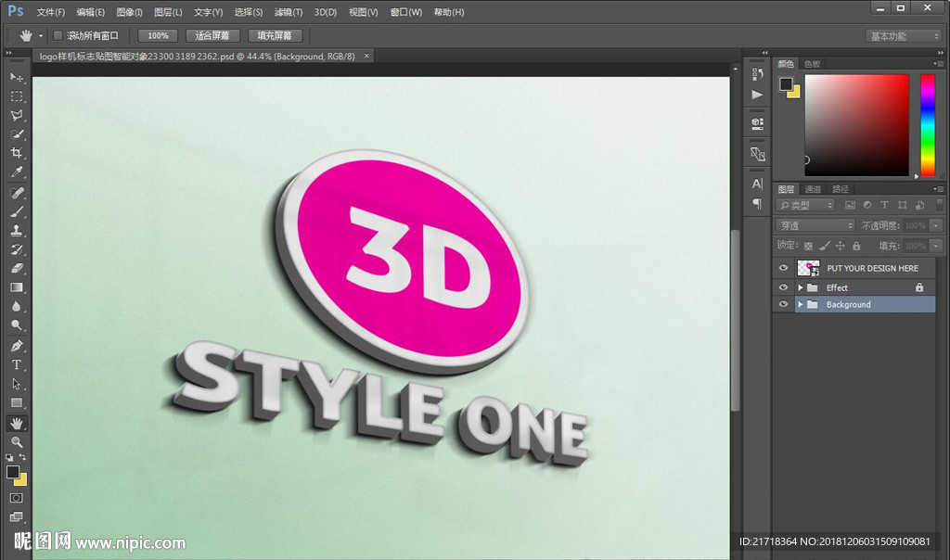Hide the Background layer group
This screenshot has width=950, height=560.
click(x=783, y=304)
